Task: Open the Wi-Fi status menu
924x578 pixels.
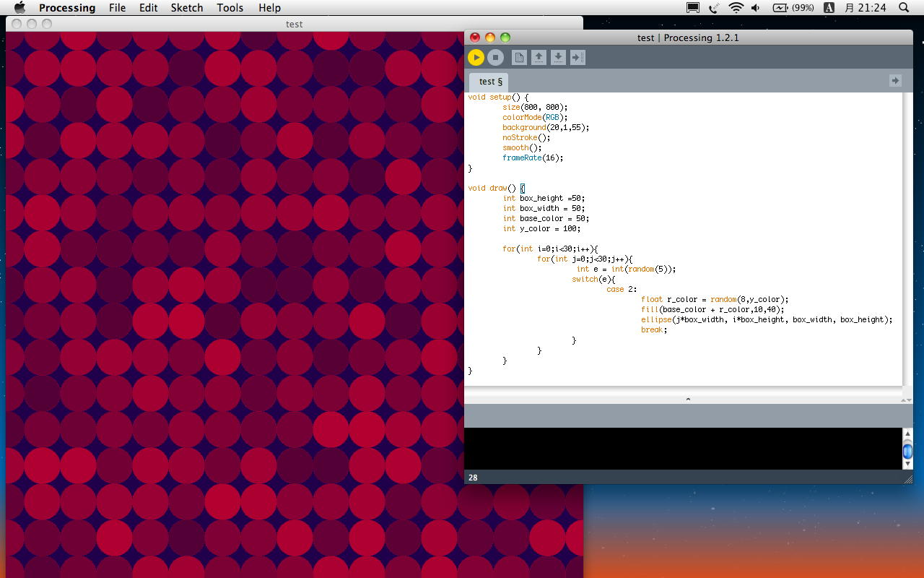Action: [x=736, y=8]
